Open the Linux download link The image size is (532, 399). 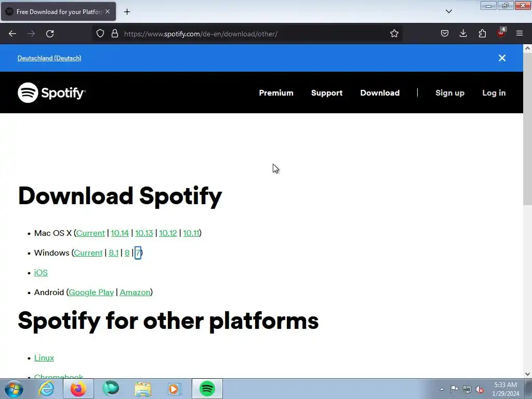pyautogui.click(x=44, y=357)
